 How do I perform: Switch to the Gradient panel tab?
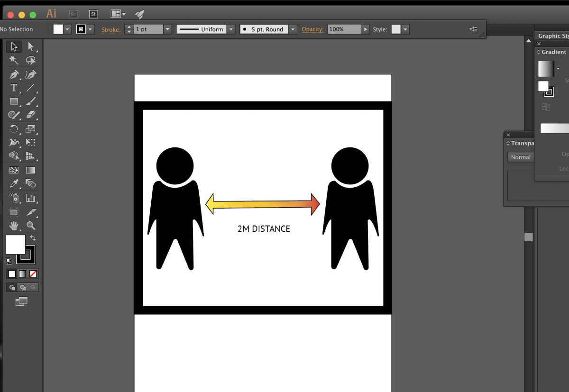click(553, 52)
